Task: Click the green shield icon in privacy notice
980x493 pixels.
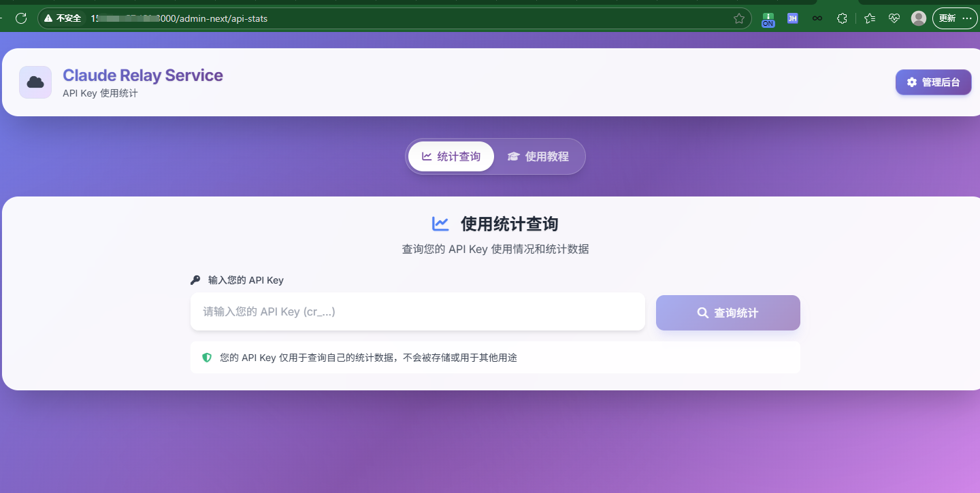Action: click(x=207, y=358)
